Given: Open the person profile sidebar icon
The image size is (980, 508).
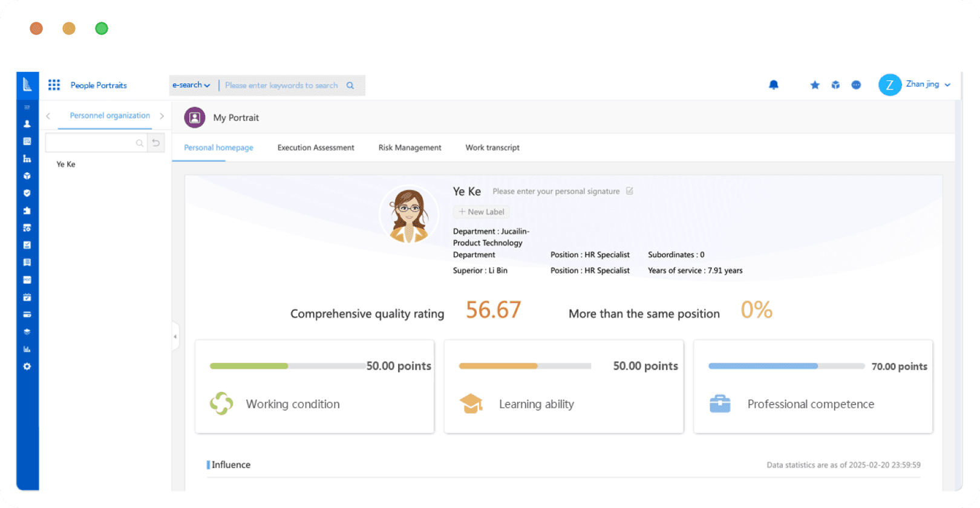Looking at the screenshot, I should point(27,123).
